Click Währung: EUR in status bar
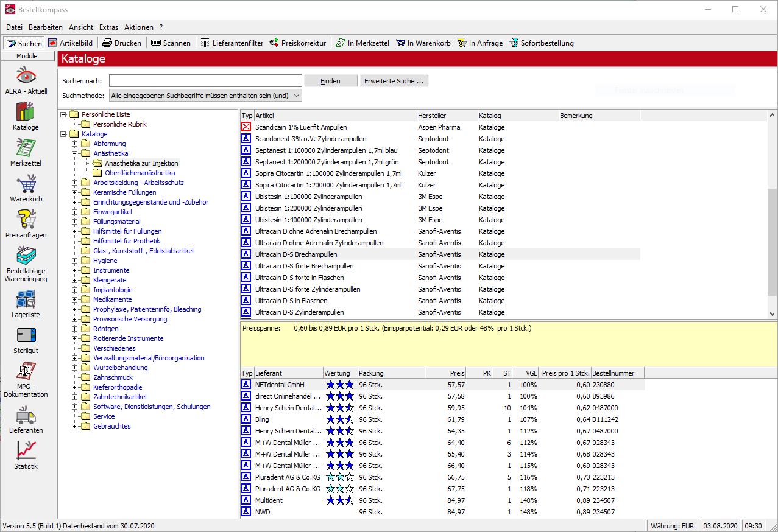 coord(673,526)
